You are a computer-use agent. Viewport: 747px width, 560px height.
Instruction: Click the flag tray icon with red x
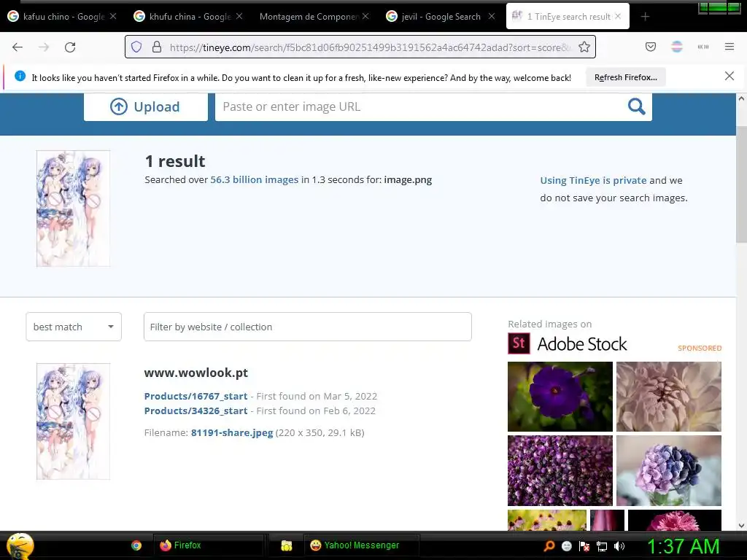[x=584, y=547]
